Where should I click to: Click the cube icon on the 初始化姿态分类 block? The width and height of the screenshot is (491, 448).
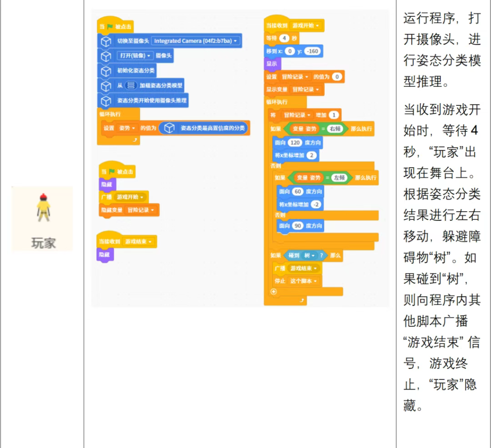tap(105, 71)
